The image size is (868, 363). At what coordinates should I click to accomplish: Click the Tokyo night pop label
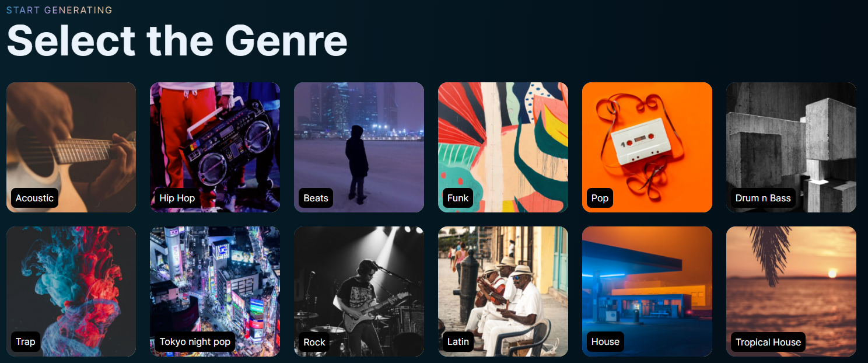click(195, 342)
